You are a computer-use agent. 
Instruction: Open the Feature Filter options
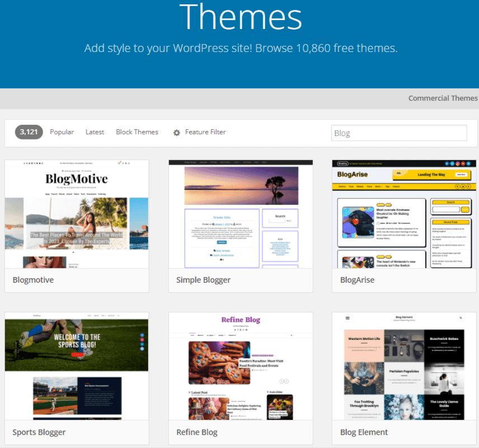point(205,132)
